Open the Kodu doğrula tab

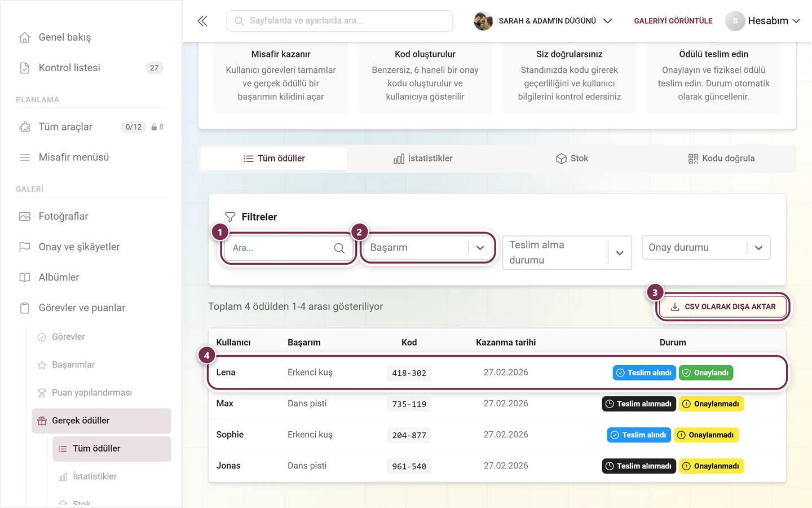(721, 159)
